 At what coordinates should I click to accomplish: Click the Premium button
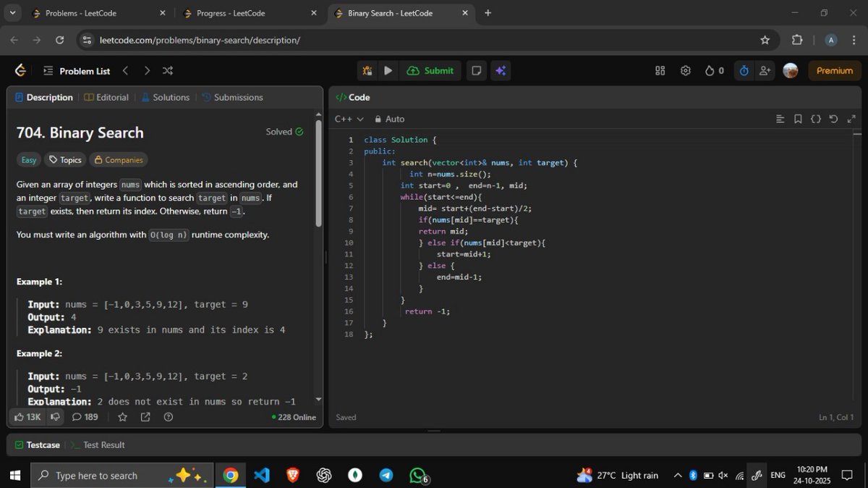coord(835,70)
